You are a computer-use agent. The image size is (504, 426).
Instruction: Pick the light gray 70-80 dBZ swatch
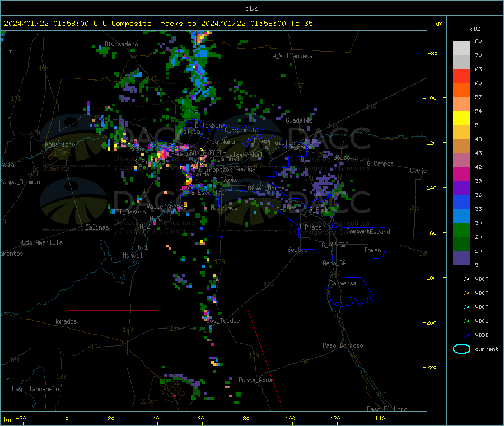461,48
